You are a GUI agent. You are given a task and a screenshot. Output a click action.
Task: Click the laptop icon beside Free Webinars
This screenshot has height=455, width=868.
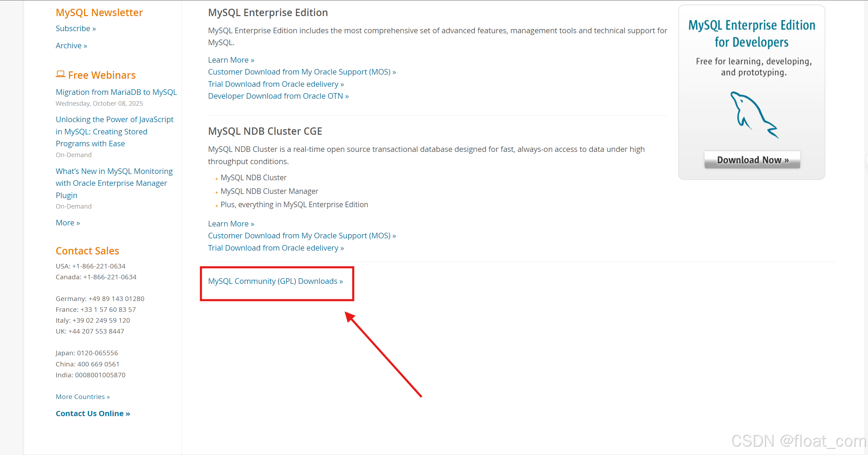pyautogui.click(x=60, y=74)
